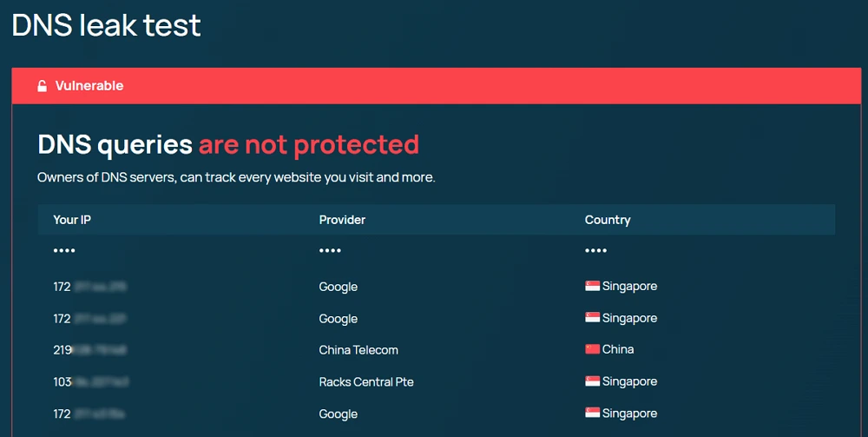Click the DNS leak test page heading
Viewport: 868px width, 437px height.
(106, 25)
